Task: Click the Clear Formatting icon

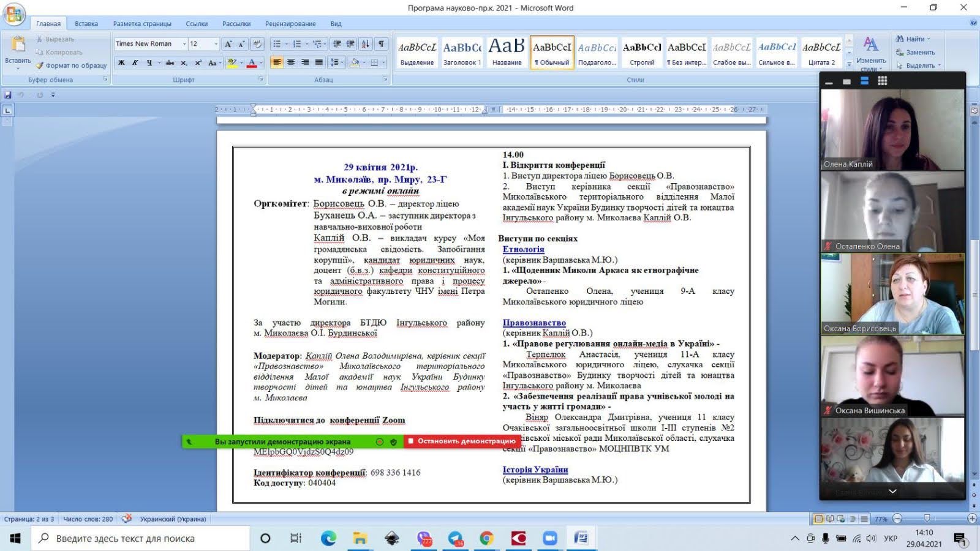Action: [x=257, y=44]
